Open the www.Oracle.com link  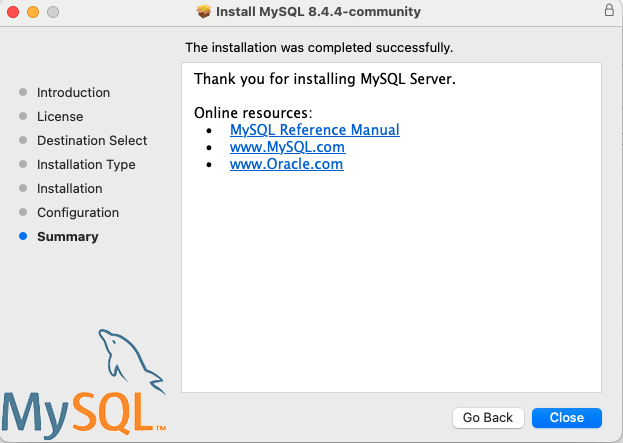286,164
